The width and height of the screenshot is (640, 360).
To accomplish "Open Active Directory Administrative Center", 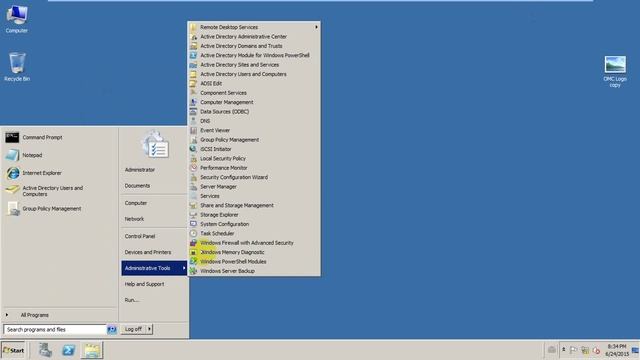I will point(254,36).
